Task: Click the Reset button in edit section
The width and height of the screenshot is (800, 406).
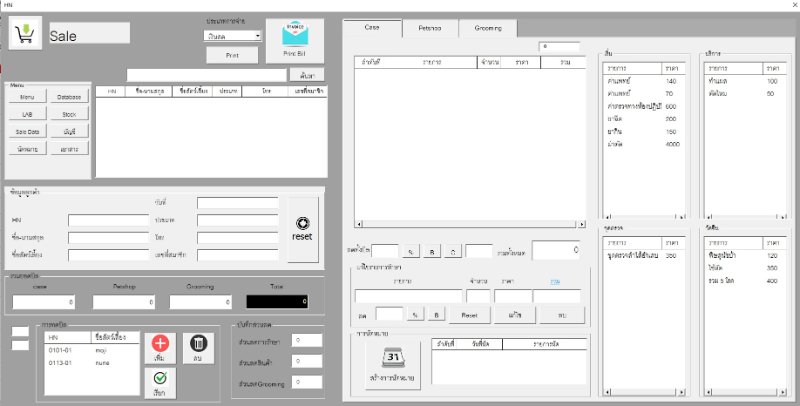Action: [x=468, y=314]
